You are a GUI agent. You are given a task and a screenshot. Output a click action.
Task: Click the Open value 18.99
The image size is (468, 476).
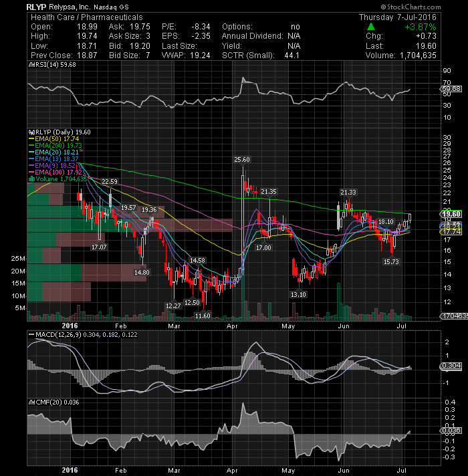[87, 27]
